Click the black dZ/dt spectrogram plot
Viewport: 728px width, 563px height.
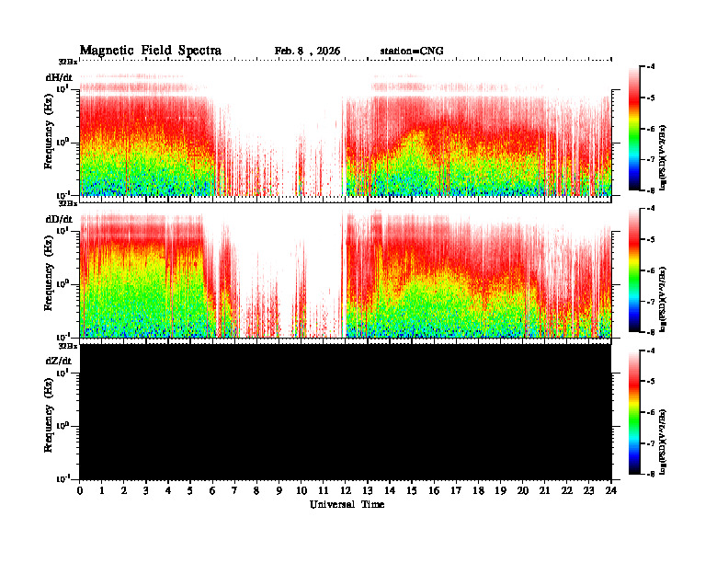(346, 412)
